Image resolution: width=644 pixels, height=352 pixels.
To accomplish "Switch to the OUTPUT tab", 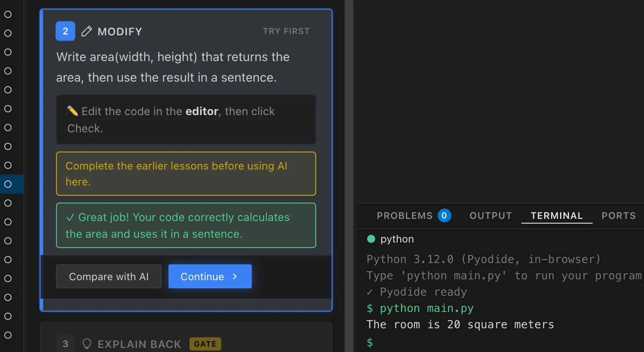I will (x=491, y=215).
